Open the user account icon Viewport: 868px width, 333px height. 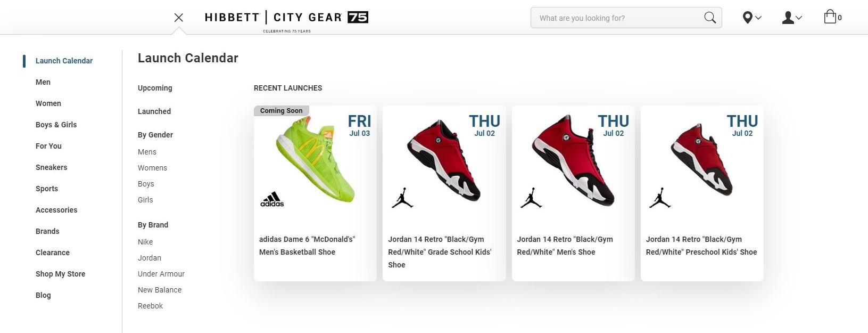point(788,18)
